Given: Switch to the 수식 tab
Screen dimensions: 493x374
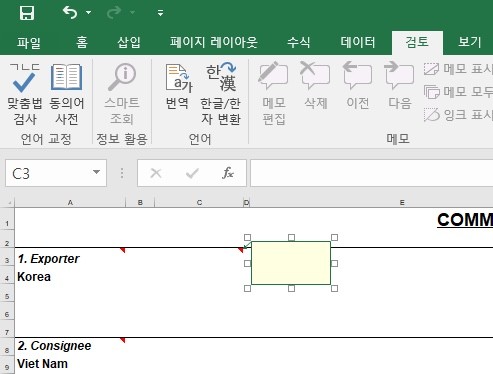Looking at the screenshot, I should tap(298, 43).
